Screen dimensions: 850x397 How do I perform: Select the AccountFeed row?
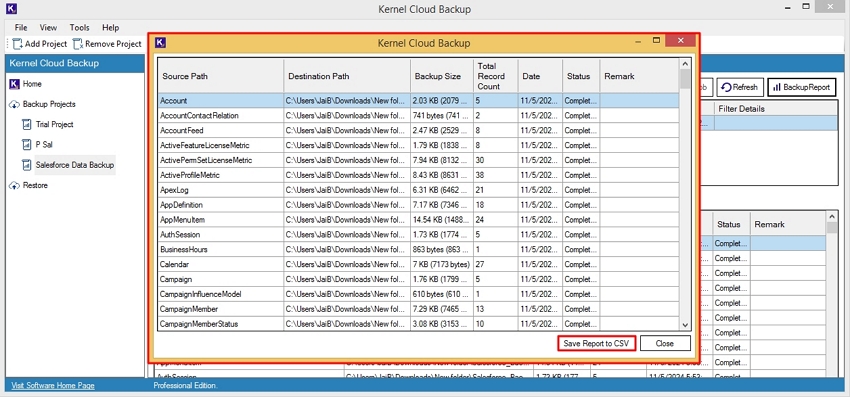(x=418, y=130)
